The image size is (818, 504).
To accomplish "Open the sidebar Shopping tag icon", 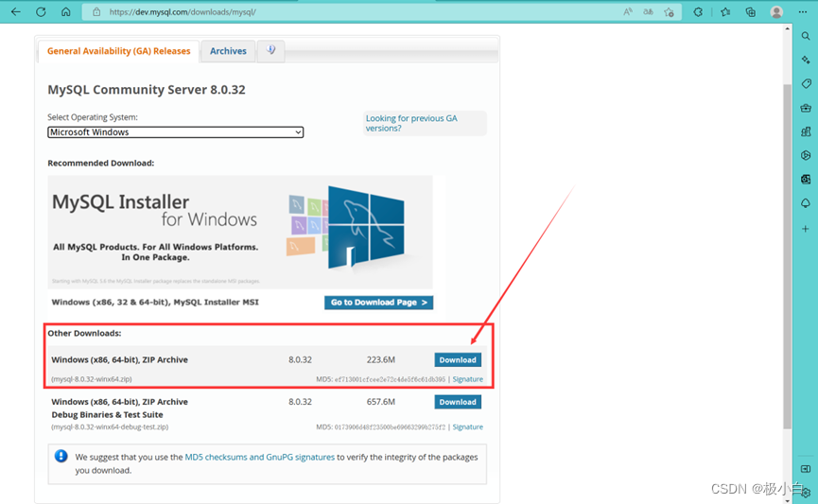I will point(806,83).
